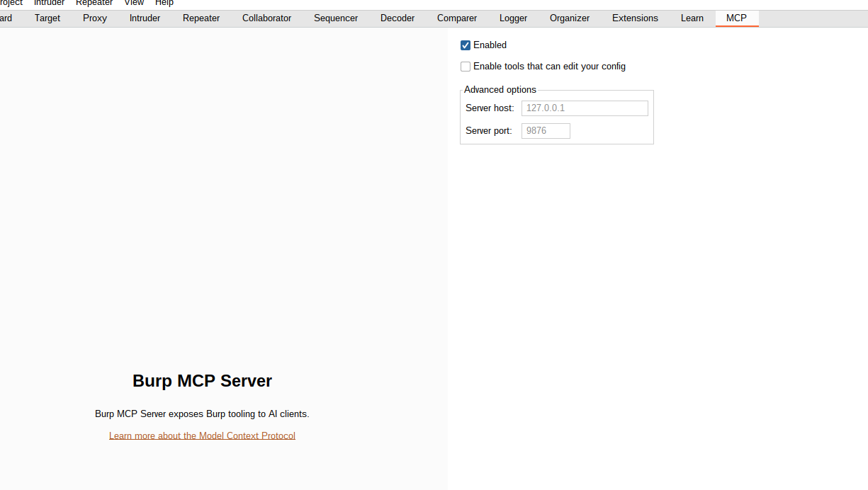Open the Decoder tab
The image size is (868, 490).
[398, 18]
